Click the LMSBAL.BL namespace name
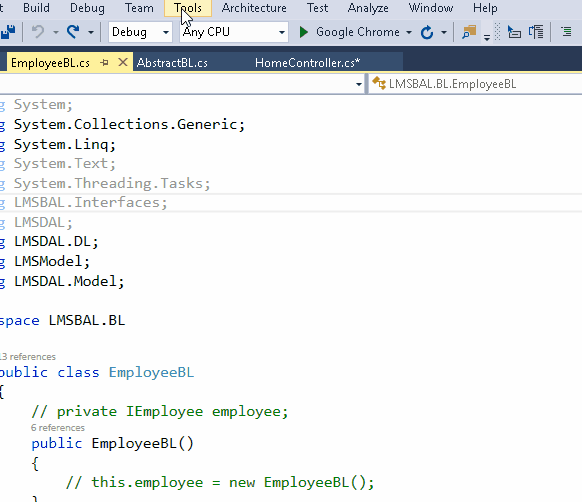Screen dimensions: 582x502 tap(87, 320)
